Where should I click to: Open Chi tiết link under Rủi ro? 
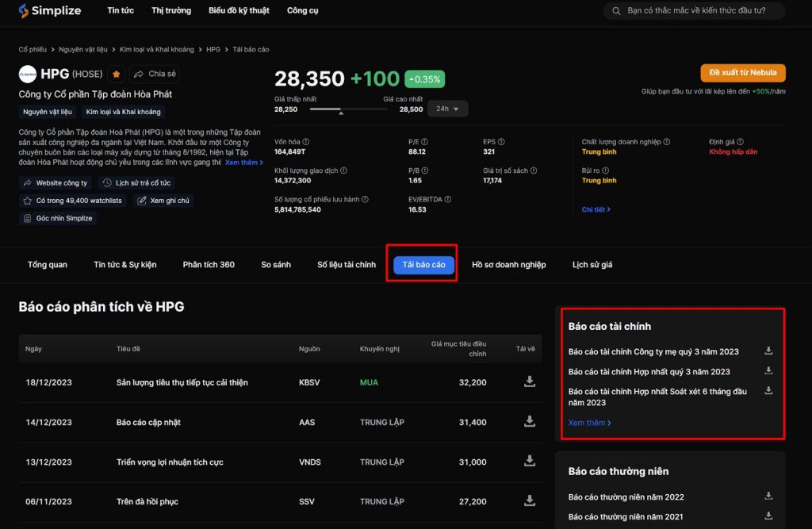pos(596,209)
